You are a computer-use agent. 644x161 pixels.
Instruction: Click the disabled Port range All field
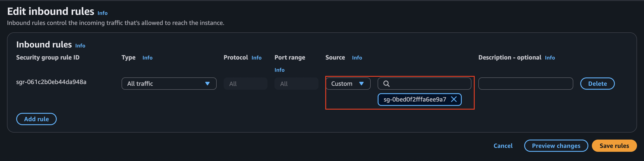click(296, 84)
